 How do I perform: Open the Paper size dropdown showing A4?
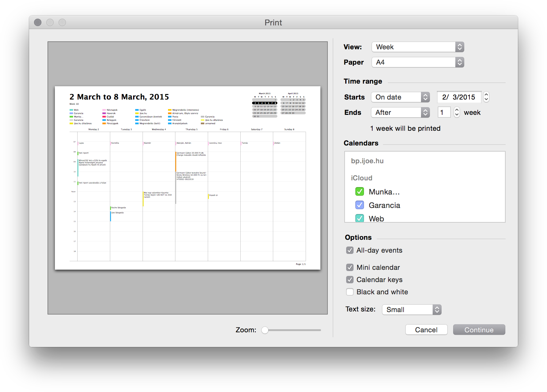click(x=418, y=62)
